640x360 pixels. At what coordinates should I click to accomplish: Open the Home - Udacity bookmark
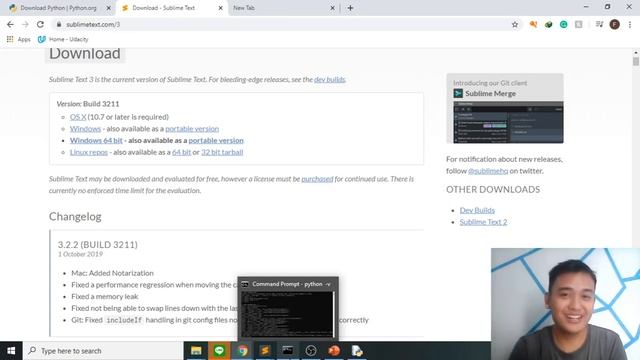pos(63,39)
